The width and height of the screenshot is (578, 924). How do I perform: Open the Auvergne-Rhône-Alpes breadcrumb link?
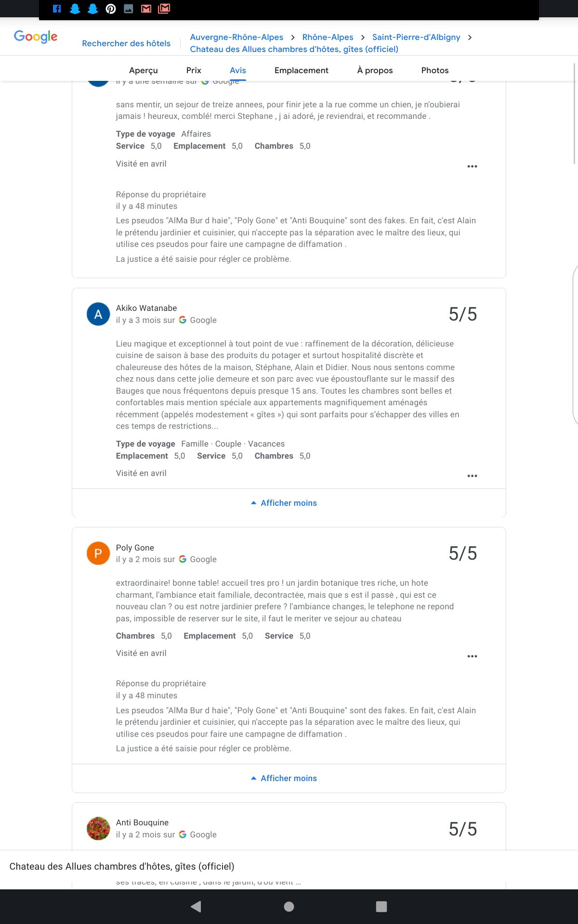tap(236, 37)
